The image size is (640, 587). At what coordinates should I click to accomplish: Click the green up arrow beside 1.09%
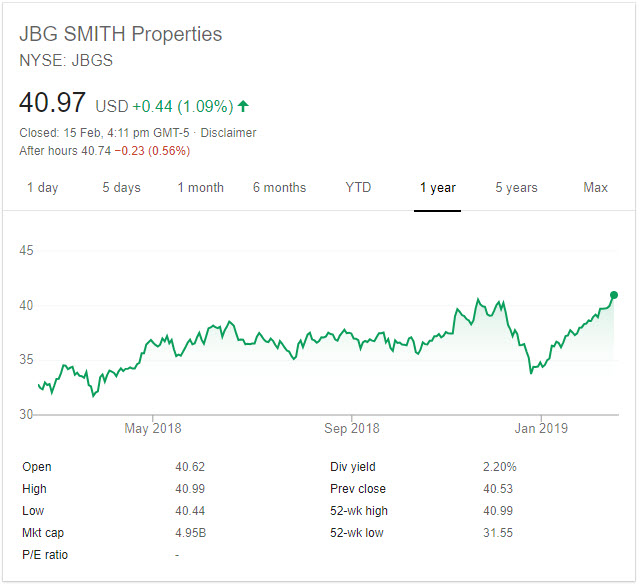click(244, 107)
